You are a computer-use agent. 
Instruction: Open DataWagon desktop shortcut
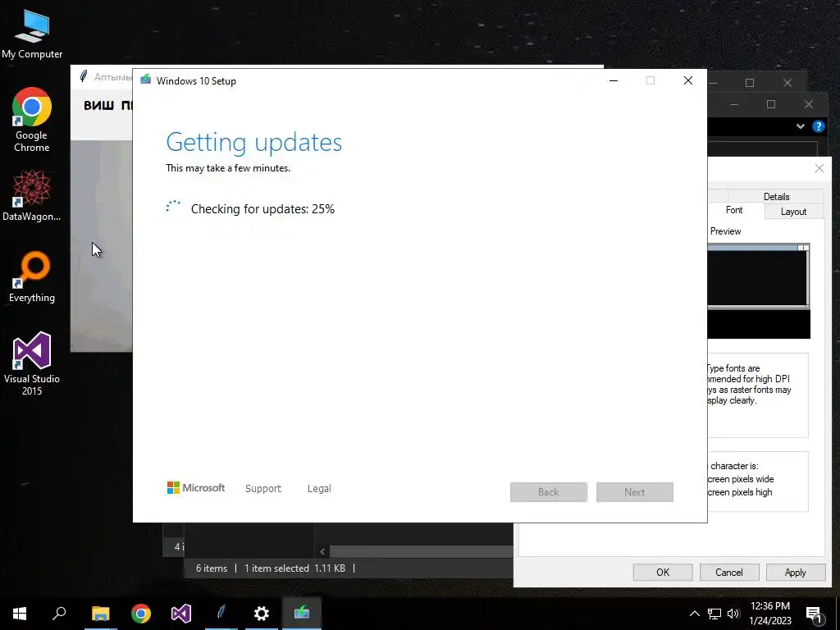[x=32, y=195]
